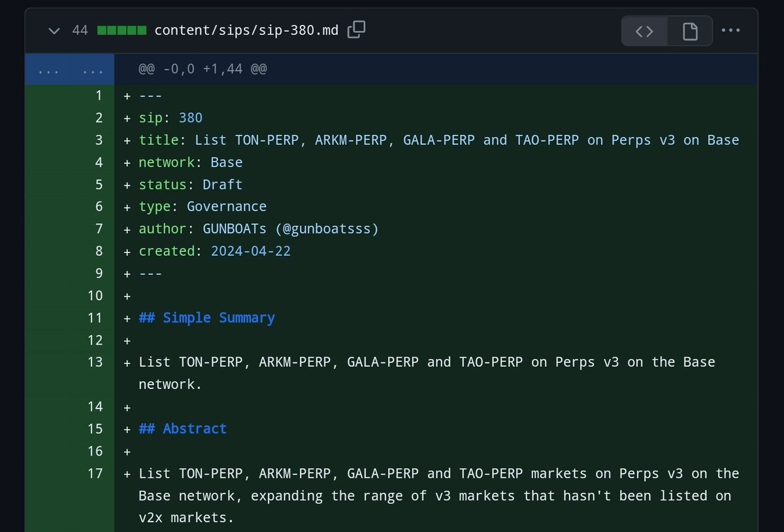Click the content/sips/sip-380.md file name
784x532 pixels.
coord(247,29)
